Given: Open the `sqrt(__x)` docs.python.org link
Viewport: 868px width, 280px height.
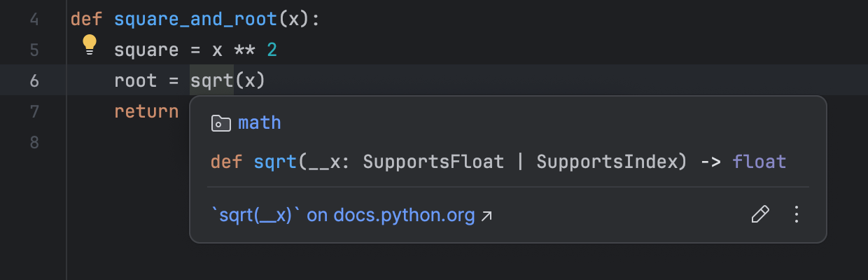Looking at the screenshot, I should (343, 215).
